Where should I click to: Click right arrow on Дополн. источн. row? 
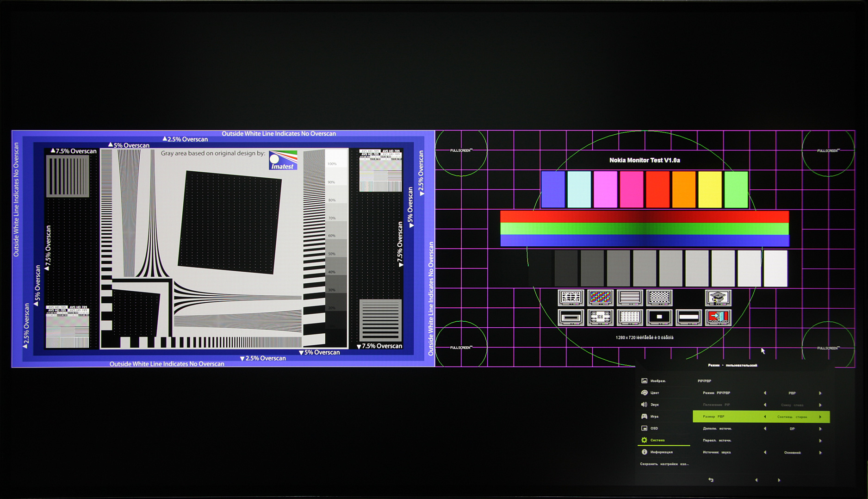820,429
